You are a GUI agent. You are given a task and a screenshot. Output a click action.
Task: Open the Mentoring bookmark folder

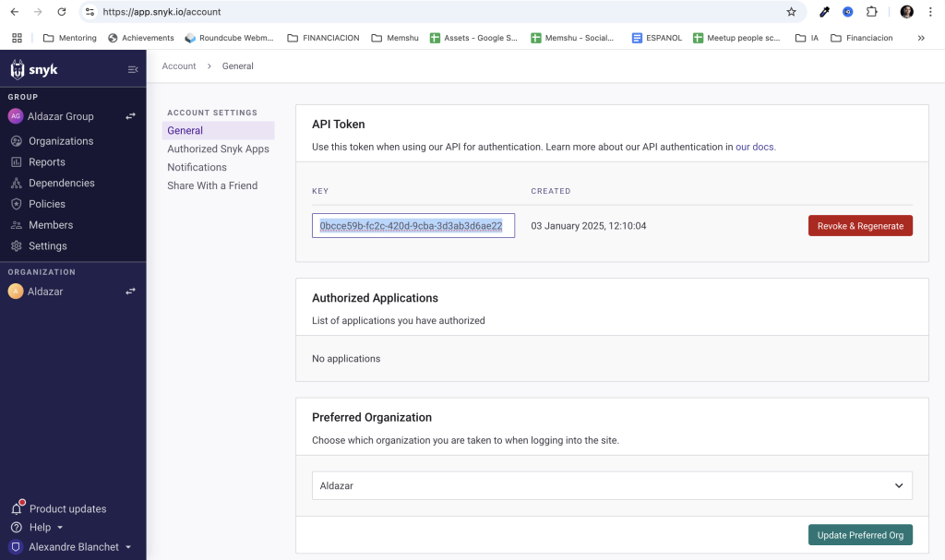70,38
